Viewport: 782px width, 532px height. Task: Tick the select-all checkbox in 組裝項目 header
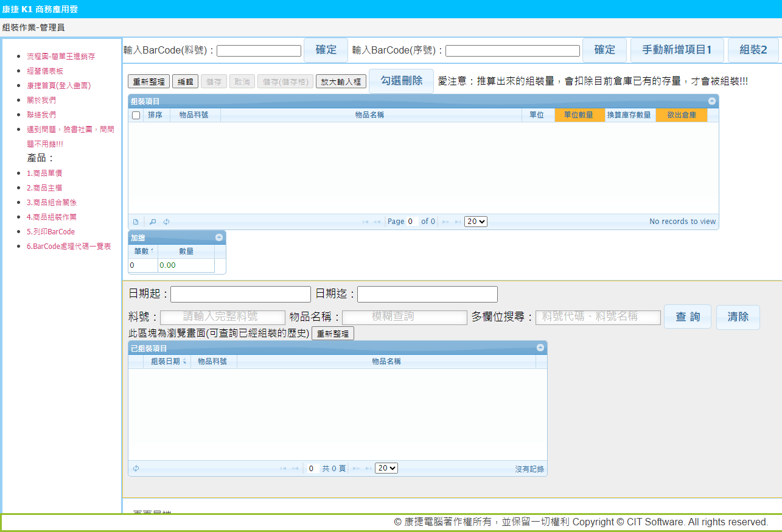(136, 115)
